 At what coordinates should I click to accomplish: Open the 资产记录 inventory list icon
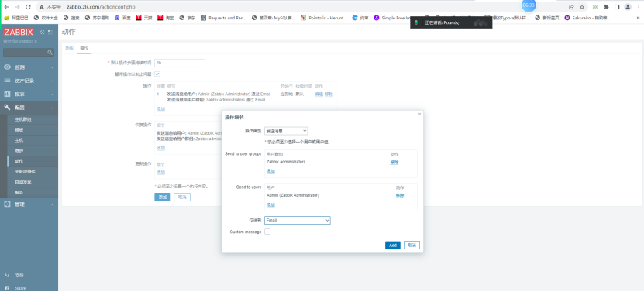(7, 81)
